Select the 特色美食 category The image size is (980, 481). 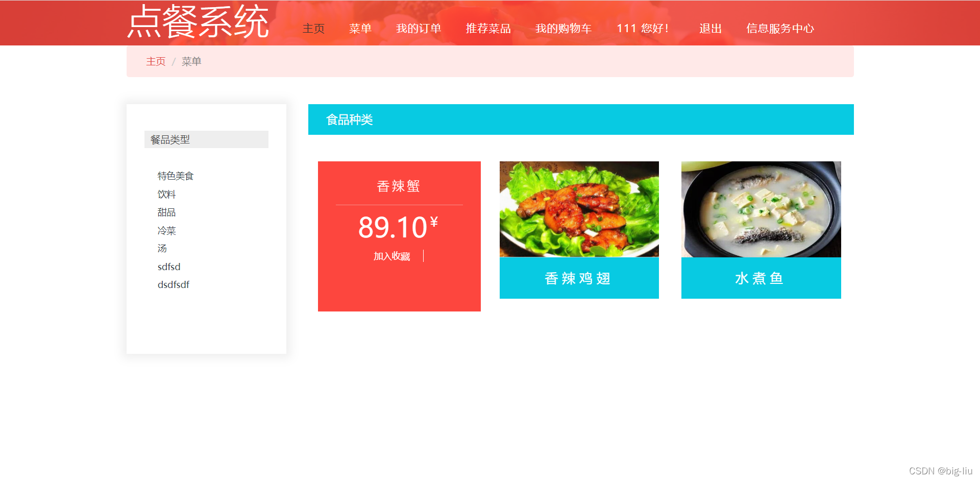coord(176,176)
